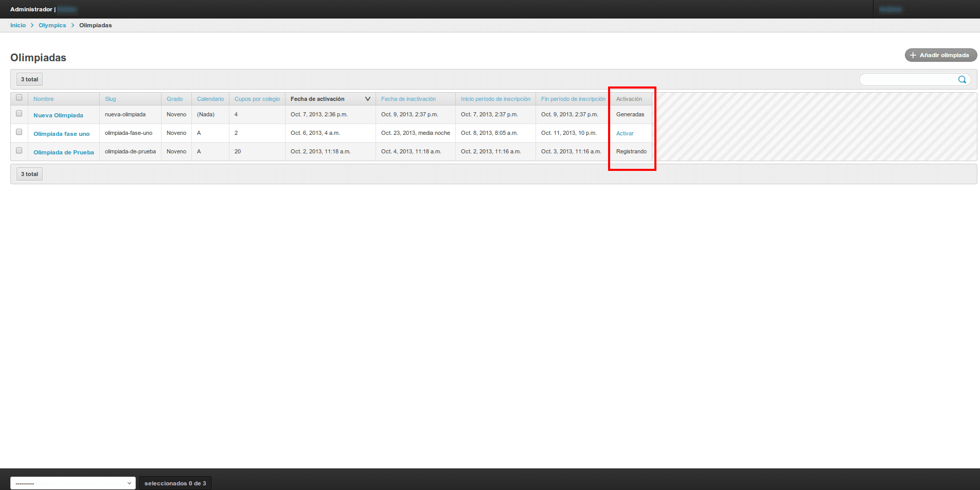980x490 pixels.
Task: Open the Olimpiada fase uno entry
Action: coord(61,134)
